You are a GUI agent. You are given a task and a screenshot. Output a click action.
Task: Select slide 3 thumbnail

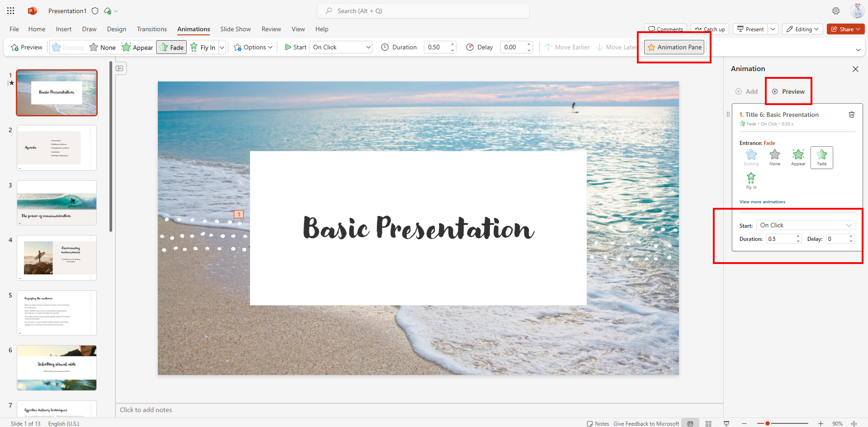point(57,203)
